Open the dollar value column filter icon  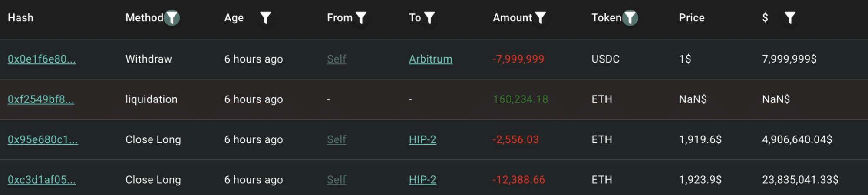coord(790,18)
